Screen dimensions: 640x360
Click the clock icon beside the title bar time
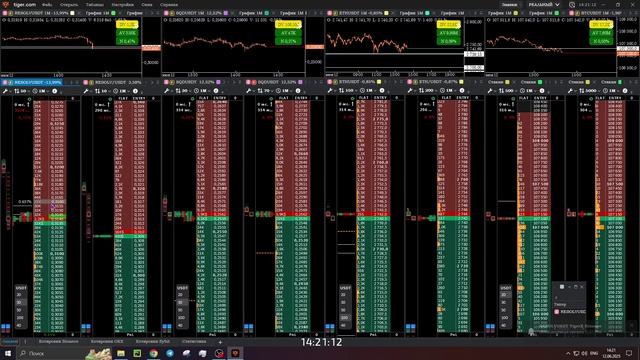572,4
